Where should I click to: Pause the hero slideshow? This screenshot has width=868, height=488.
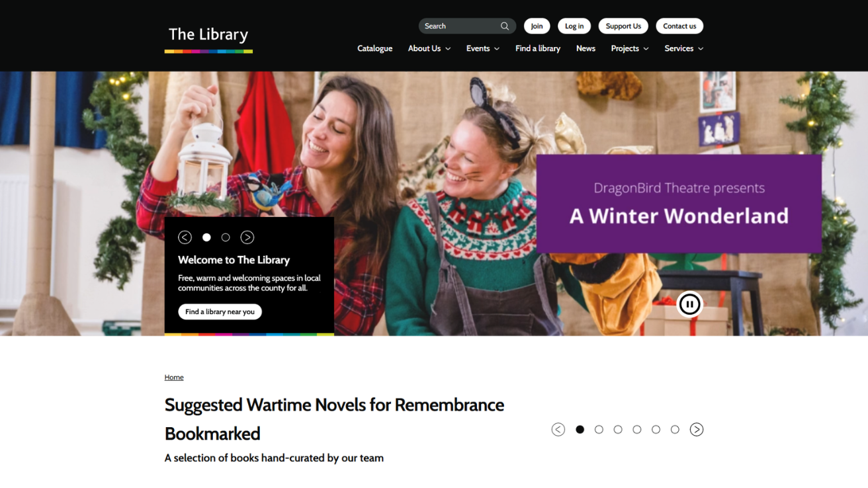689,304
